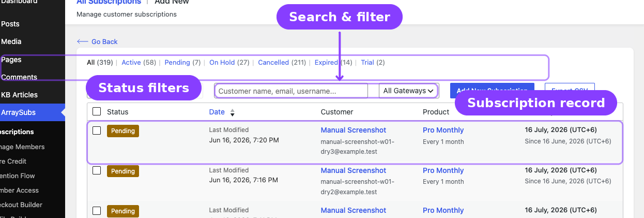The width and height of the screenshot is (644, 218).
Task: Click the Product column header
Action: 436,112
